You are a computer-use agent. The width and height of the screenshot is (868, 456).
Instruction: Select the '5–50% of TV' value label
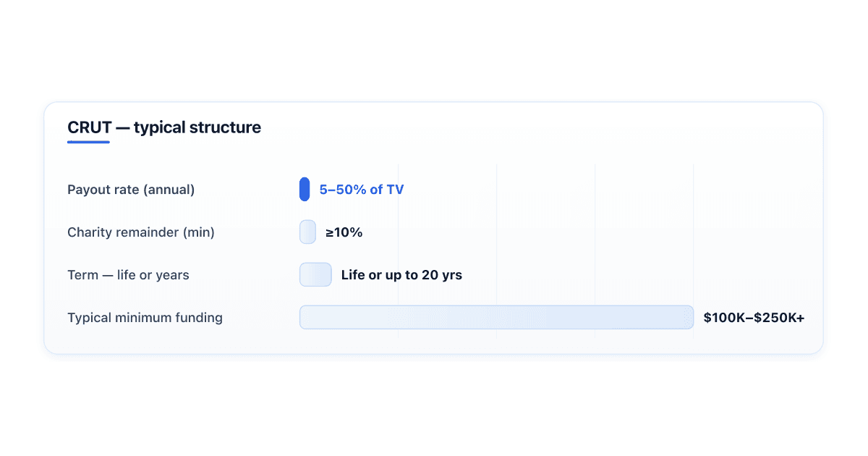click(362, 190)
